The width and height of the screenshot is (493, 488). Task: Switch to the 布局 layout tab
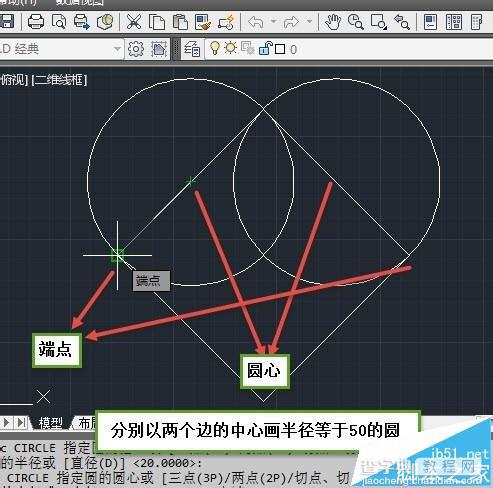click(x=86, y=423)
